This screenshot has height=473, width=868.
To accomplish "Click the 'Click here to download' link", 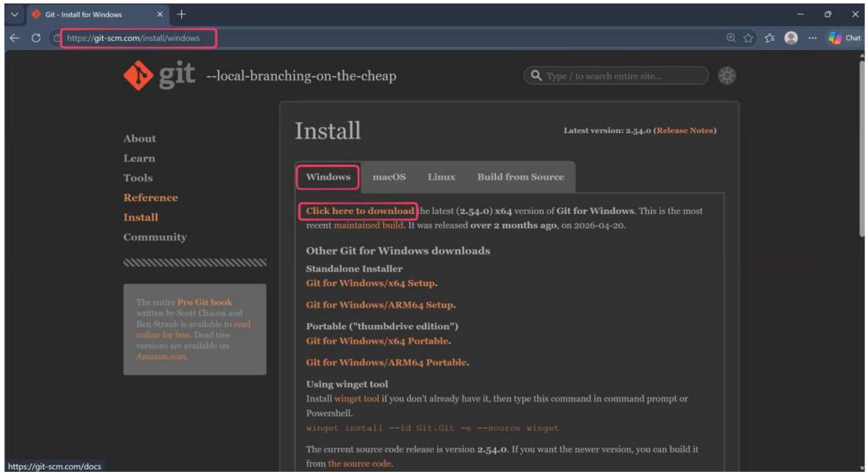I will click(360, 211).
